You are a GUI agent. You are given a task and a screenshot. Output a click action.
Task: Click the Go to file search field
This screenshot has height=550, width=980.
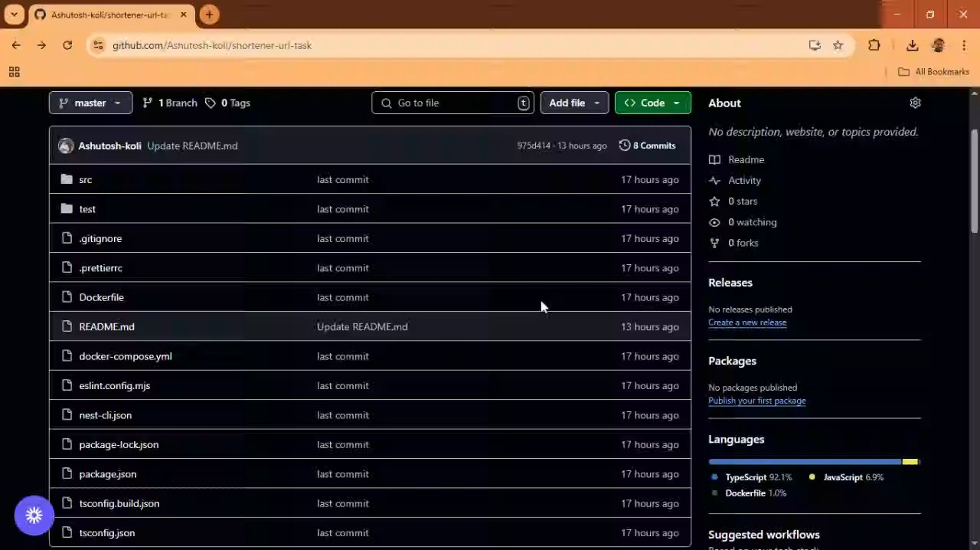452,103
